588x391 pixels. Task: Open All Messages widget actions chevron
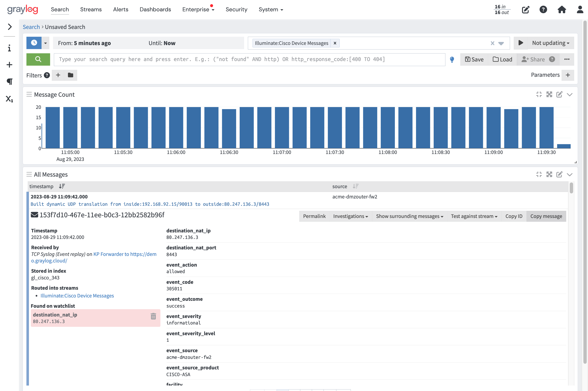[570, 175]
